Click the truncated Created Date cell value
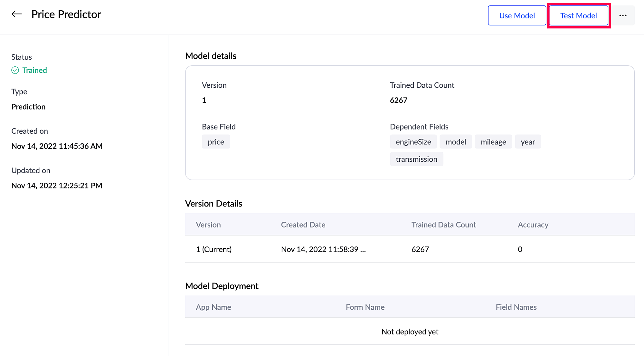This screenshot has height=356, width=644. pos(323,249)
